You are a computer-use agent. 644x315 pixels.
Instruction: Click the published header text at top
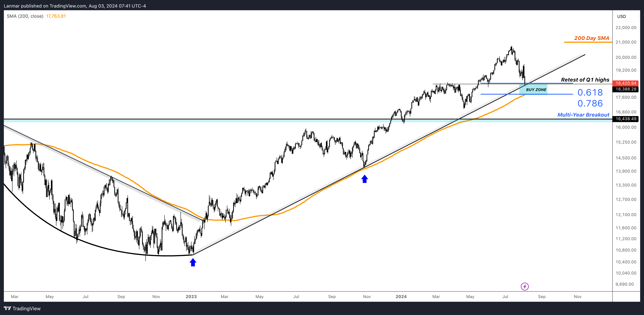coord(75,6)
